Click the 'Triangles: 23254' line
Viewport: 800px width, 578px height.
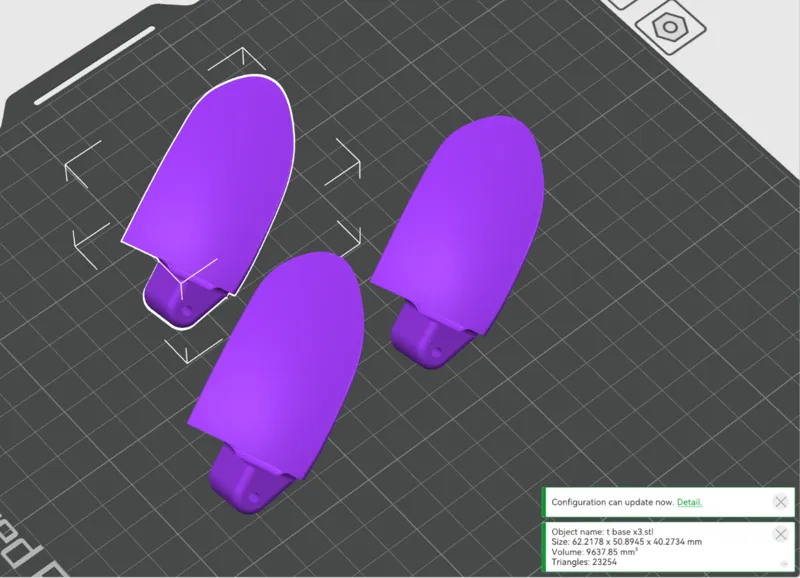click(584, 562)
